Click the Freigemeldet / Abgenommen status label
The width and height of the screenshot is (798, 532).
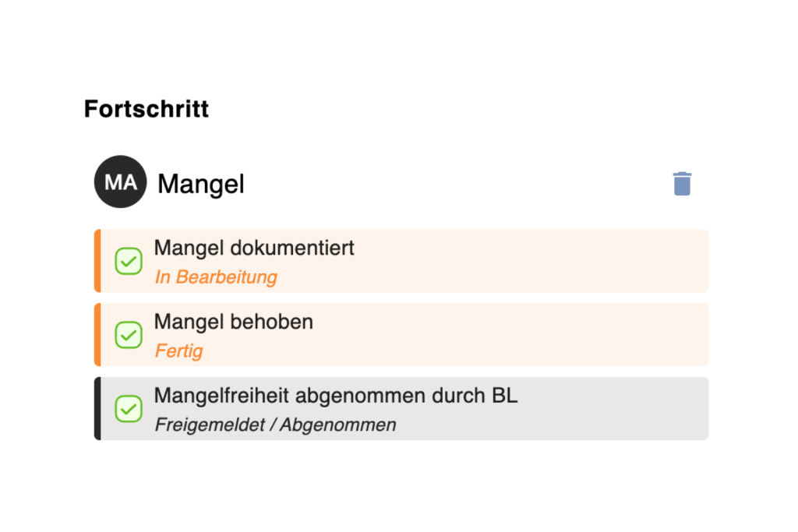pos(275,425)
